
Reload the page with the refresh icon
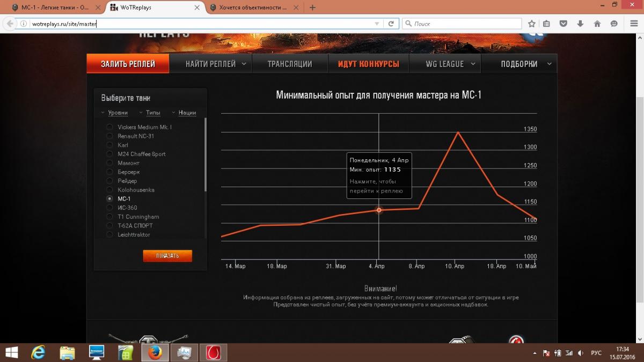(x=391, y=24)
